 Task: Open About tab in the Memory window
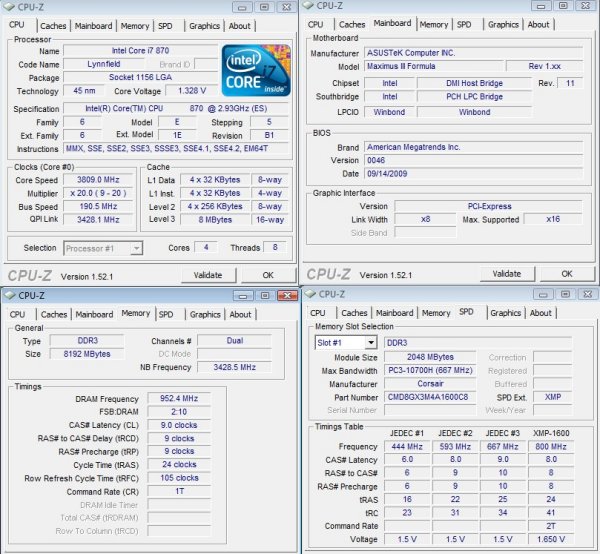tap(240, 314)
